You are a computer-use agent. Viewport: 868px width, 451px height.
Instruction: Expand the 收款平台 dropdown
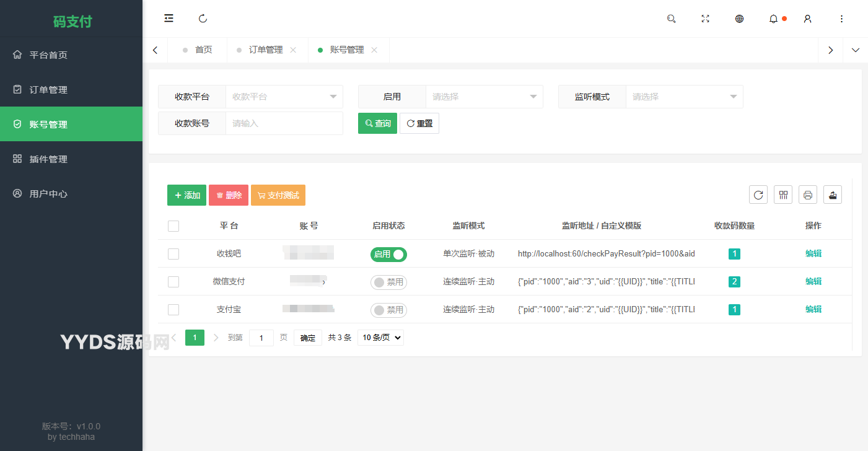[x=284, y=97]
